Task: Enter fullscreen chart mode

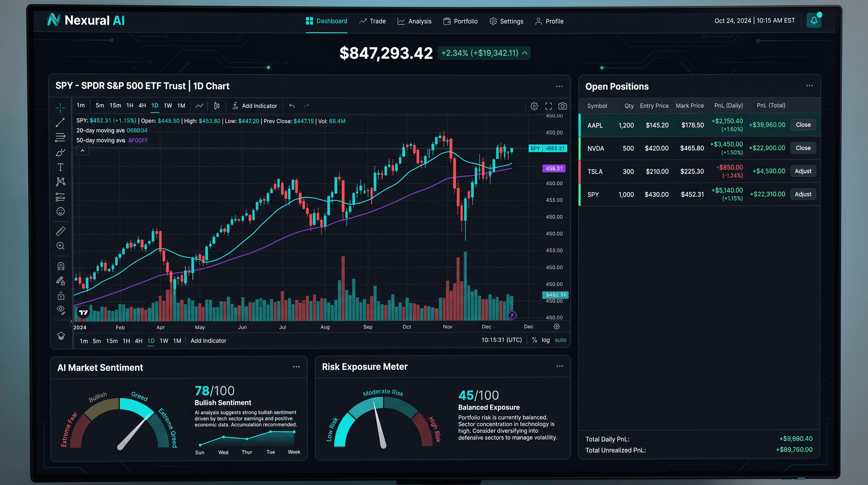Action: (548, 106)
